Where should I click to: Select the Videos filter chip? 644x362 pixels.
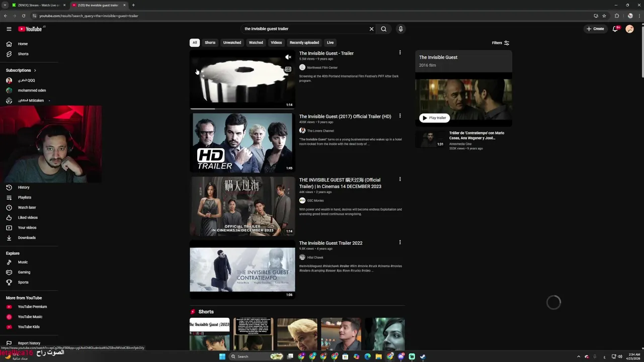point(276,43)
